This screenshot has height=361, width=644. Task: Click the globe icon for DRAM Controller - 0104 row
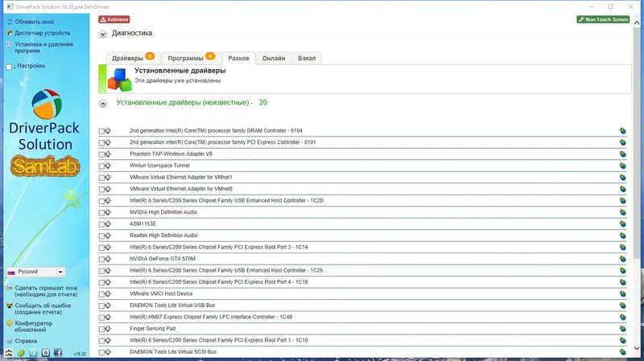tap(622, 131)
